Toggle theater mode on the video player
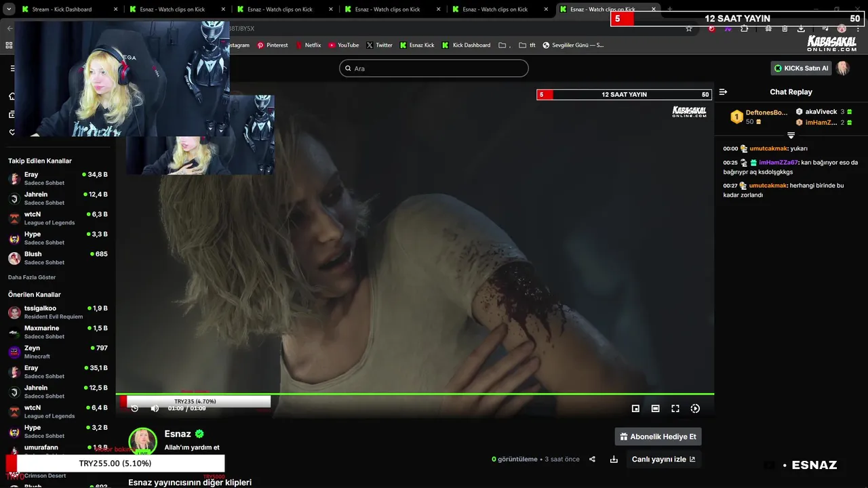 click(655, 409)
